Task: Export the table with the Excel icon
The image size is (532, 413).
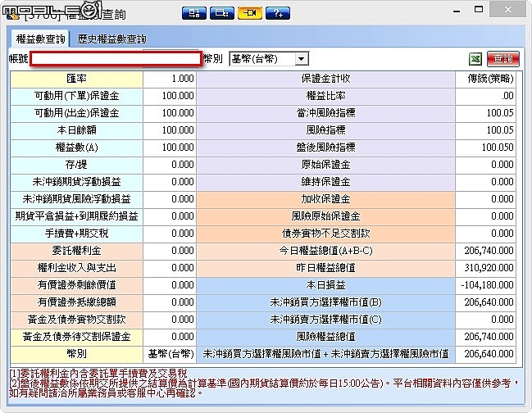Action: (x=475, y=59)
